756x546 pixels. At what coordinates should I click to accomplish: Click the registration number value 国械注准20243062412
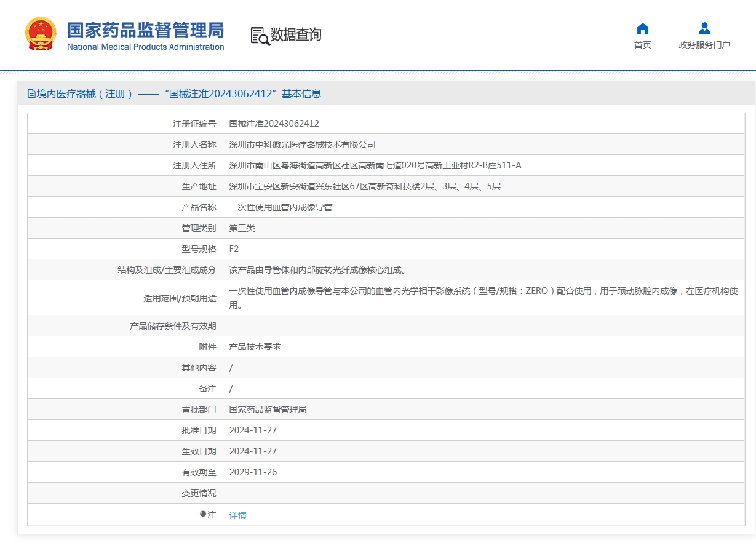click(274, 124)
